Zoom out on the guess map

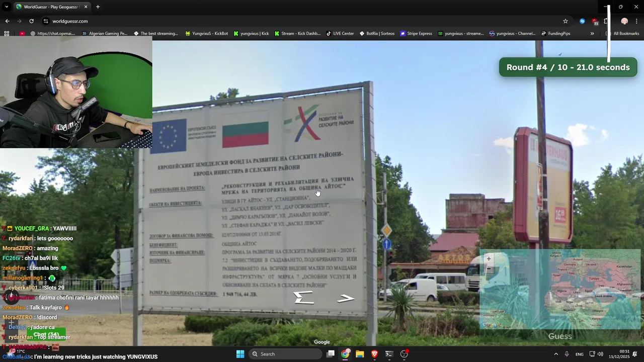(489, 268)
